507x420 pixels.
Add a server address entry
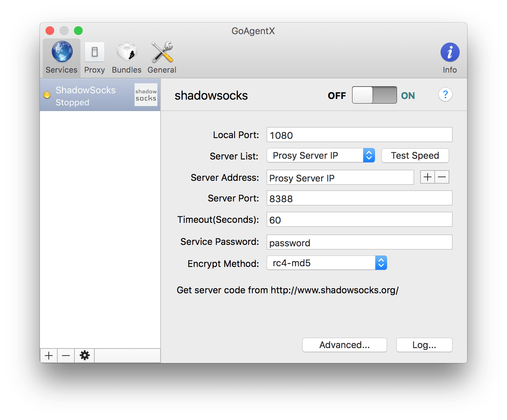(x=428, y=177)
